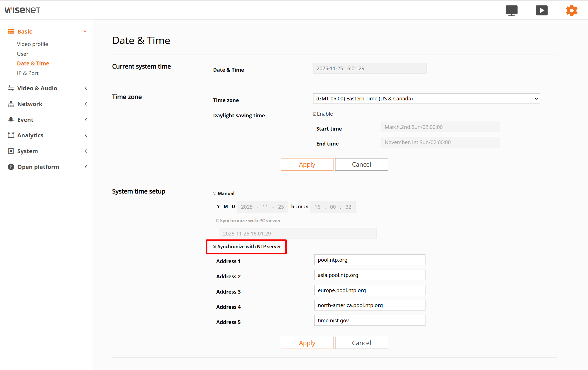Image resolution: width=588 pixels, height=370 pixels.
Task: Open the IP & Port page
Action: point(28,73)
